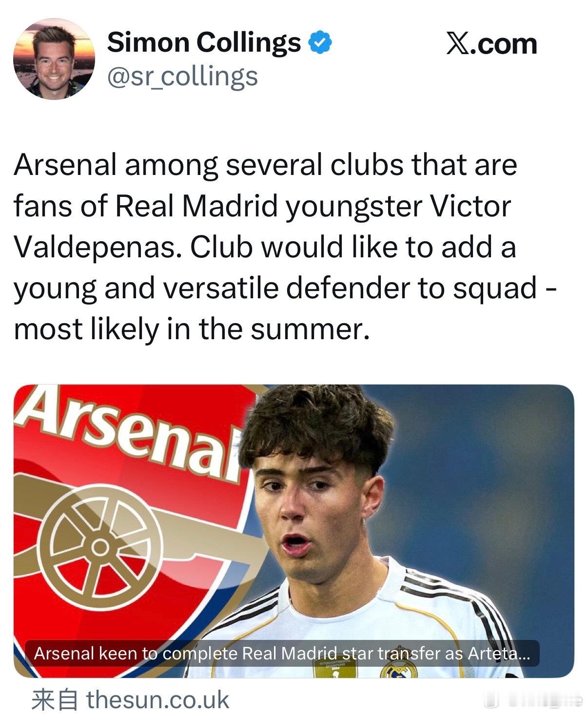The width and height of the screenshot is (588, 714).
Task: Open the @sr_collings handle
Action: point(182,77)
